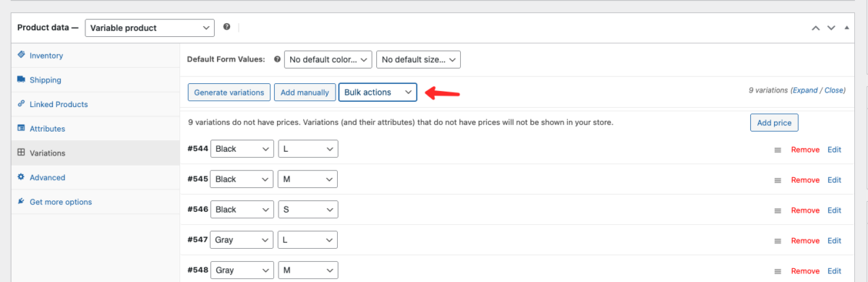Open the 'No default size' dropdown

pyautogui.click(x=418, y=59)
